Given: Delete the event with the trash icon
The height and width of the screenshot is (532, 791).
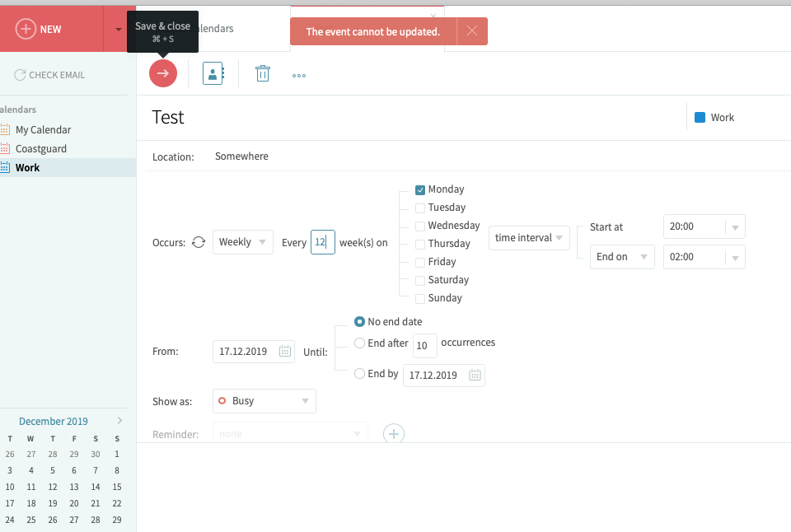Looking at the screenshot, I should [262, 73].
